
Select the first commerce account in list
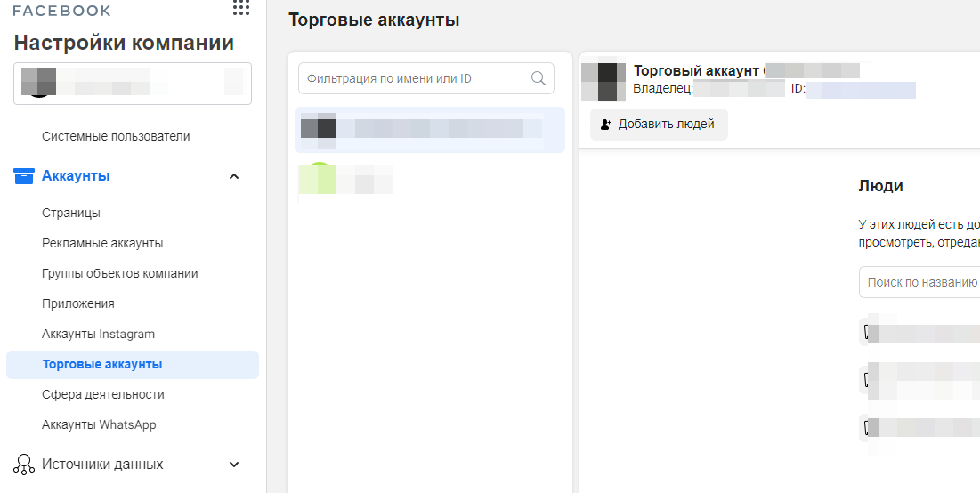coord(430,129)
